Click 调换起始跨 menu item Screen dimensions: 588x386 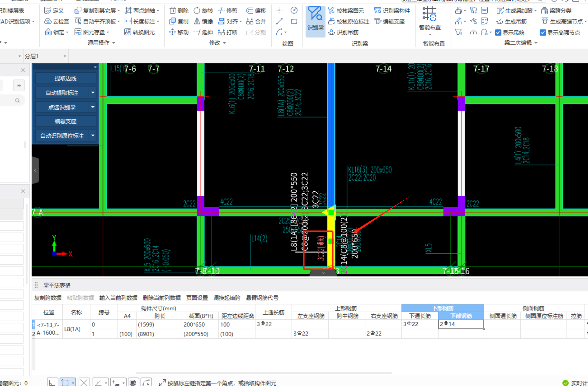tap(227, 298)
